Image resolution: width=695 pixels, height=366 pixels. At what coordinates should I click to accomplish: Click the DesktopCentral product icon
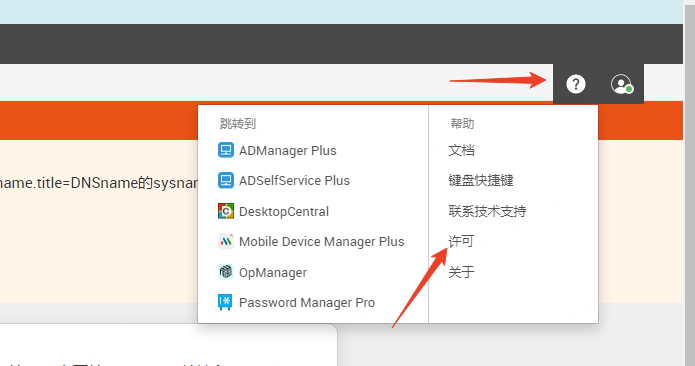(226, 211)
